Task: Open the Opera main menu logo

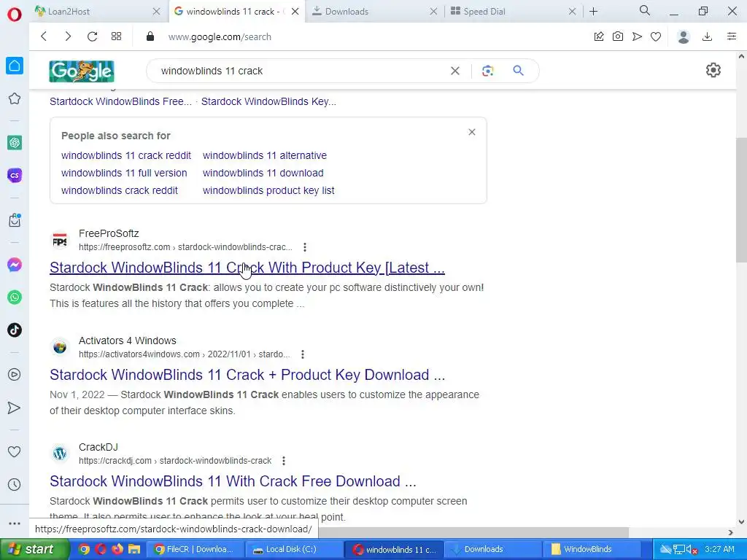Action: click(x=15, y=15)
